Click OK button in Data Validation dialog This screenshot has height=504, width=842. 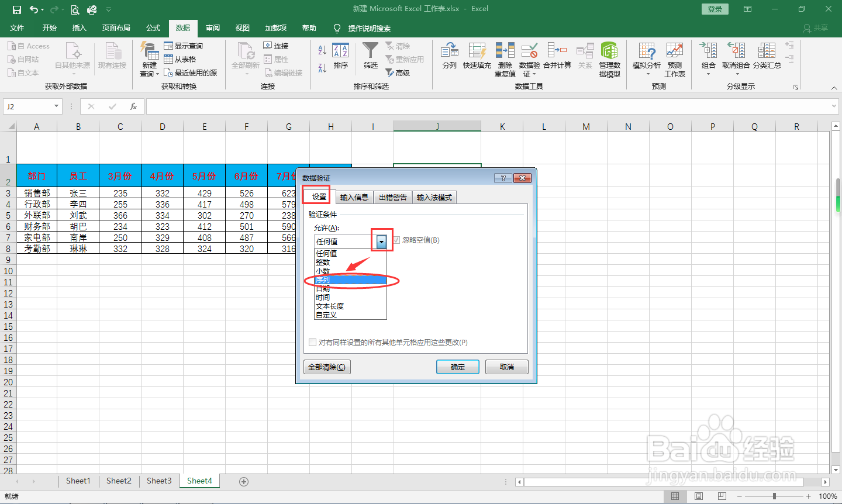458,367
